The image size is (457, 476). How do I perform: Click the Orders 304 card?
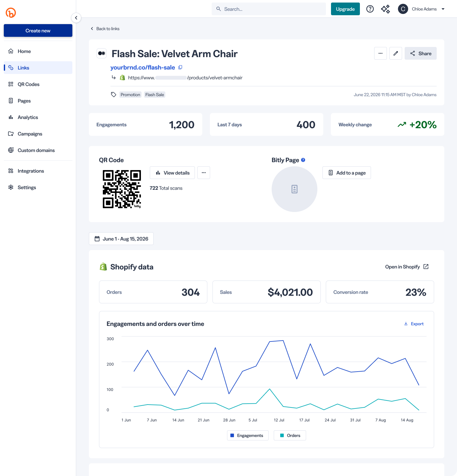click(x=153, y=292)
